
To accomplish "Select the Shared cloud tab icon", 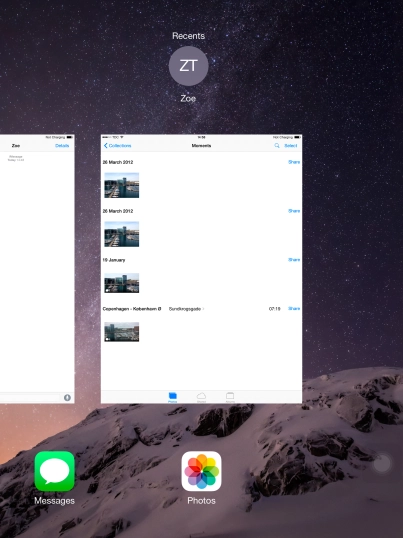I will pos(201,397).
